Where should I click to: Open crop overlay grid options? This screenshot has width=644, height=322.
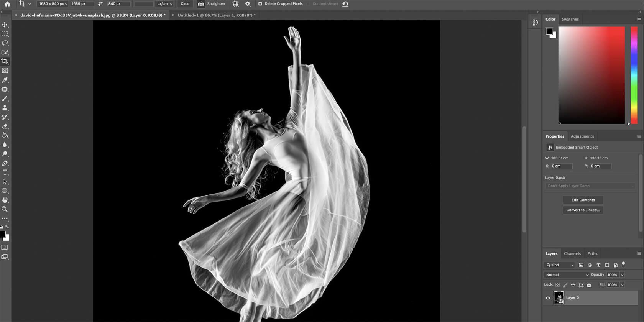click(236, 4)
